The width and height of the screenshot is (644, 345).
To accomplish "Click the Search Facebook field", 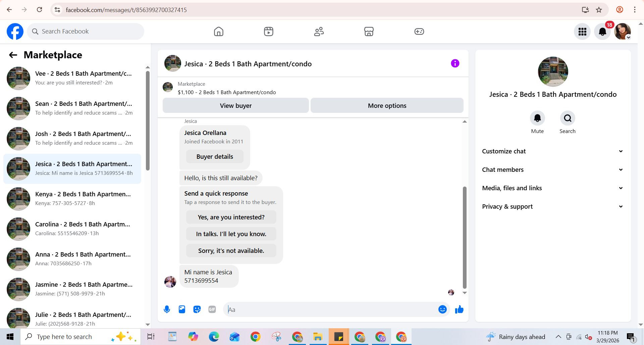I will (x=86, y=31).
